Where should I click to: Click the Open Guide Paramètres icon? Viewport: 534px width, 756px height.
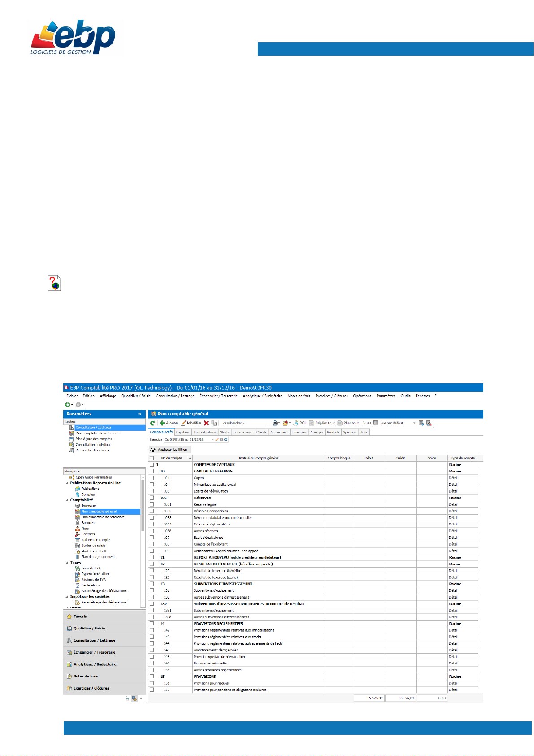[x=72, y=477]
